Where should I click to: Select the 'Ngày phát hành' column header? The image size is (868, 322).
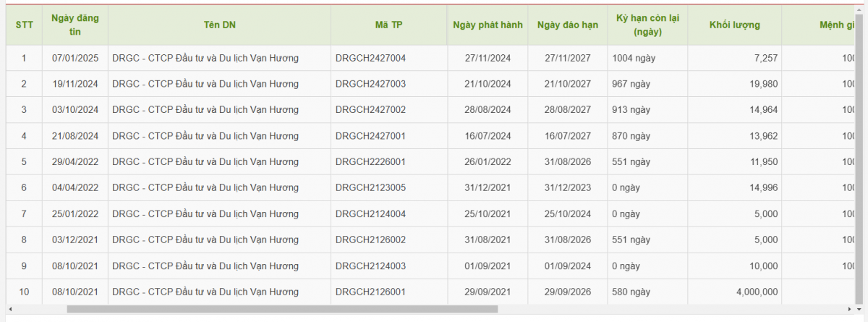click(488, 25)
